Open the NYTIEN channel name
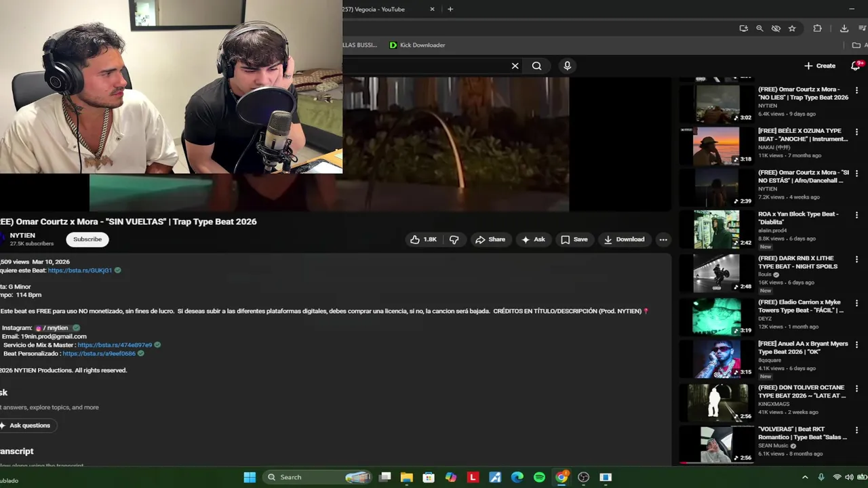Image resolution: width=868 pixels, height=488 pixels. (22, 235)
